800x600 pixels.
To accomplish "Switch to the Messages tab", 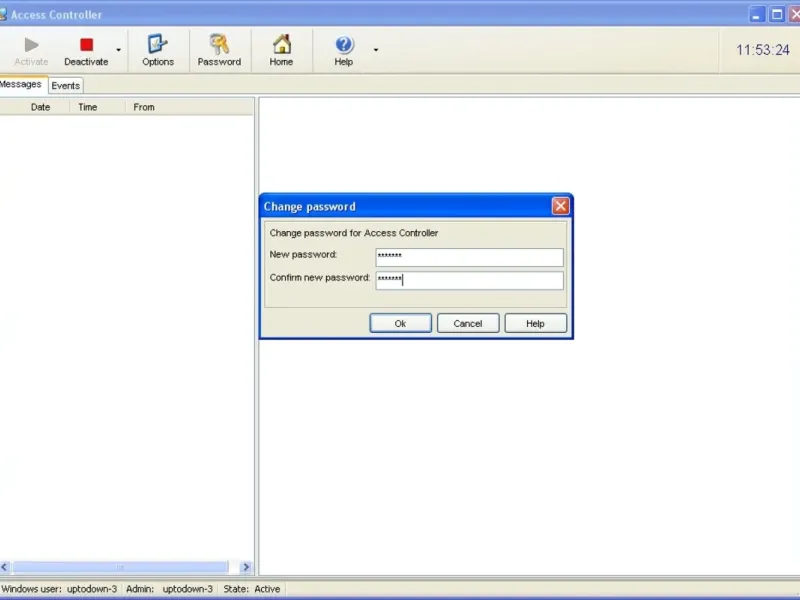I will click(x=21, y=84).
